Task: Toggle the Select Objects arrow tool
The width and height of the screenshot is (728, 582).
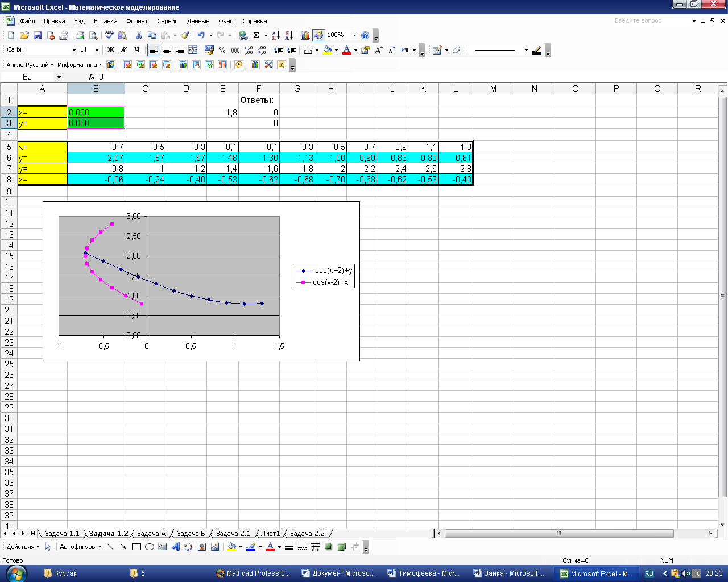Action: click(48, 547)
